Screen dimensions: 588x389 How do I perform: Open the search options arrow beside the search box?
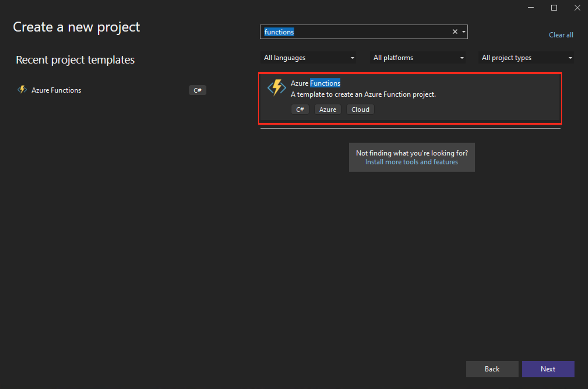tap(463, 31)
